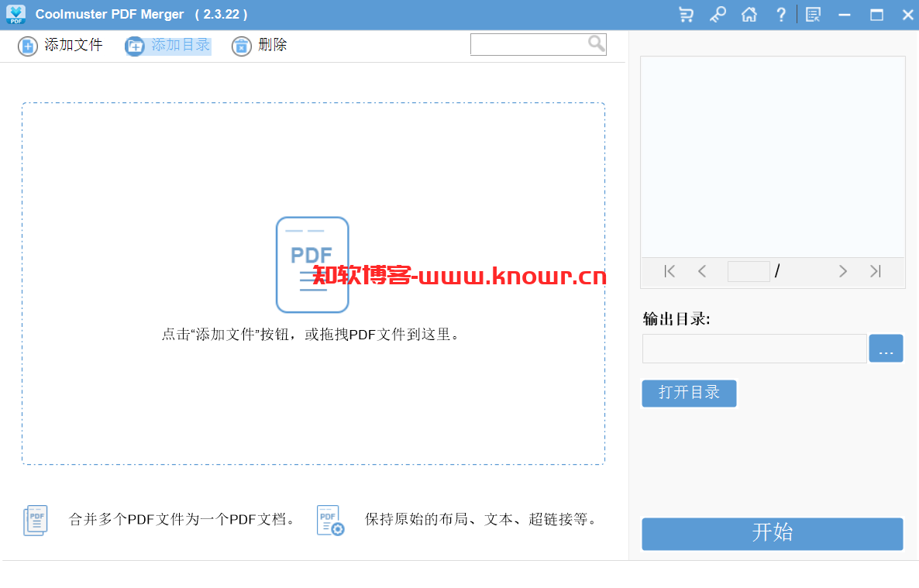
Task: Click the preview page number field
Action: click(749, 271)
